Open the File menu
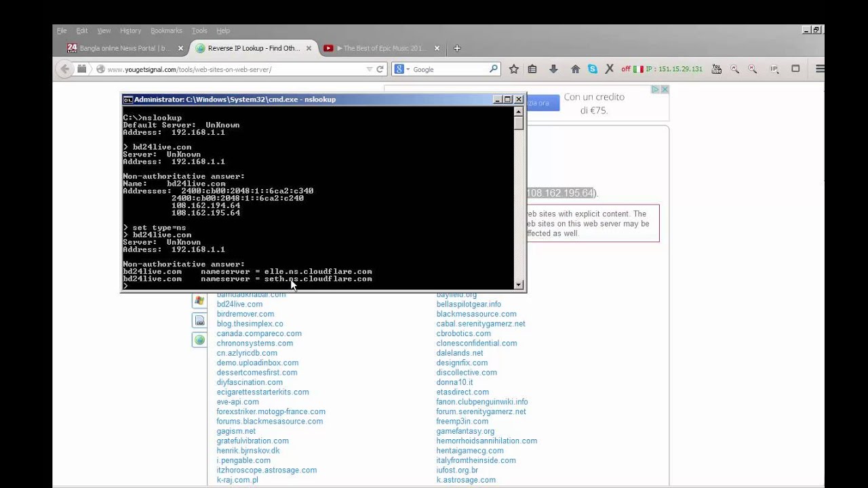This screenshot has width=868, height=488. click(62, 30)
